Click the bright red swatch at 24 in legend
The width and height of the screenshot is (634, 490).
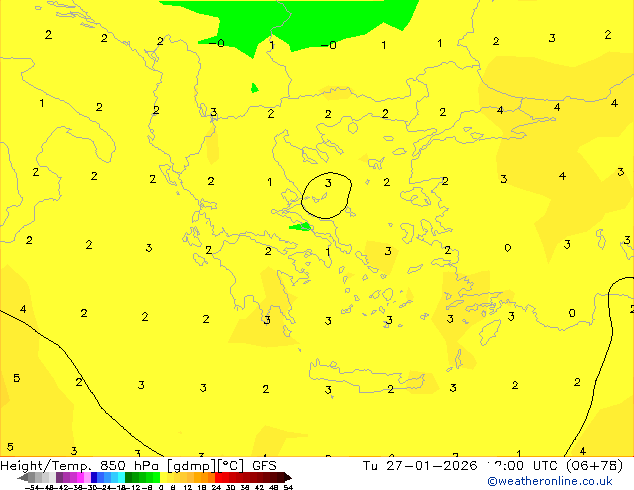218,477
